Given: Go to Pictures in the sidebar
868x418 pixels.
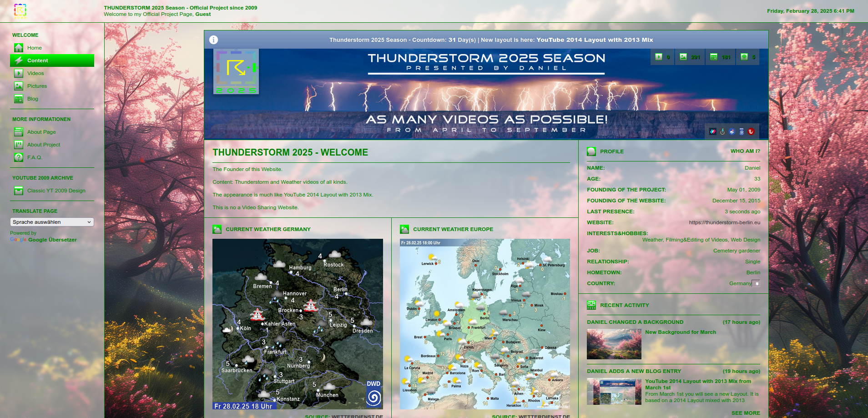Looking at the screenshot, I should click(37, 86).
